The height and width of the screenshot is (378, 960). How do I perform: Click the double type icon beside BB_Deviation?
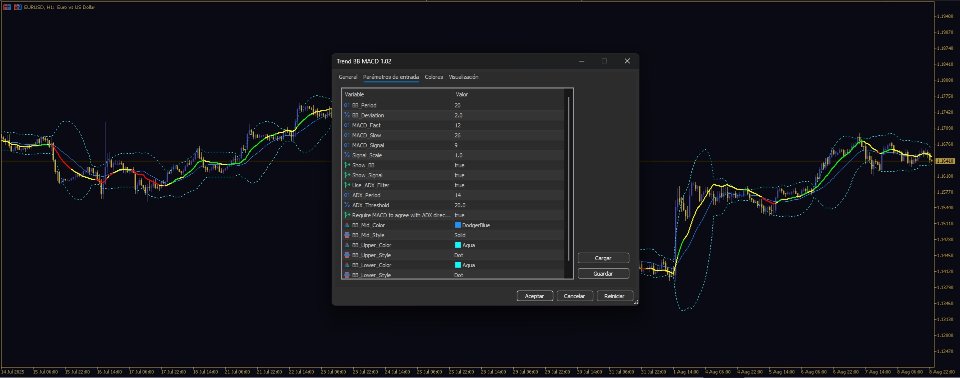pyautogui.click(x=347, y=115)
